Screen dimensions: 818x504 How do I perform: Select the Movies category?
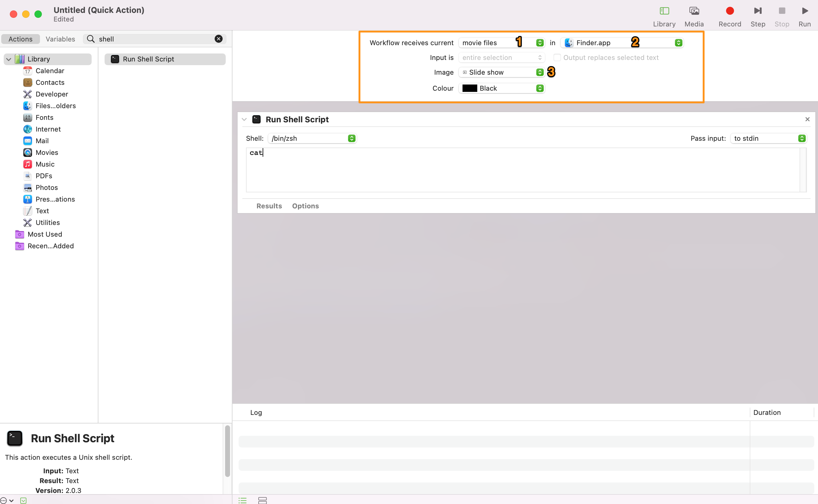click(x=47, y=152)
